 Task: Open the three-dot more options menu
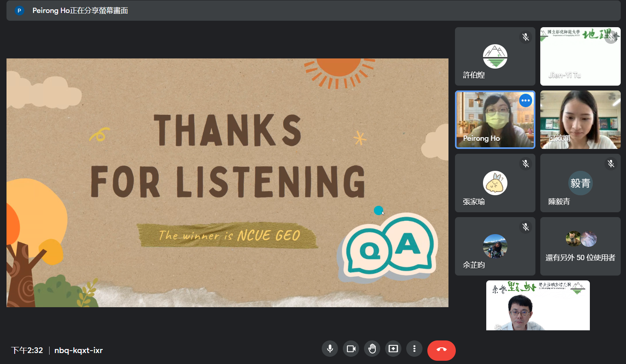point(414,349)
